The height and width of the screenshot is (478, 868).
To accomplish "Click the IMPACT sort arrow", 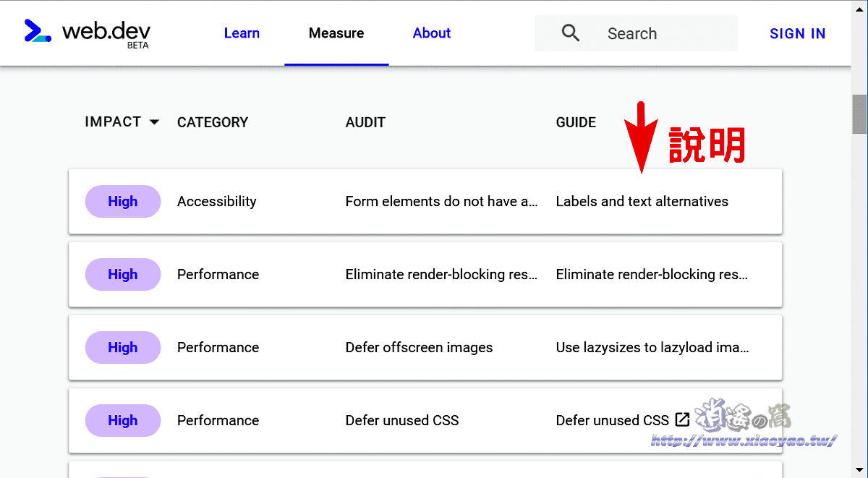I will coord(154,122).
